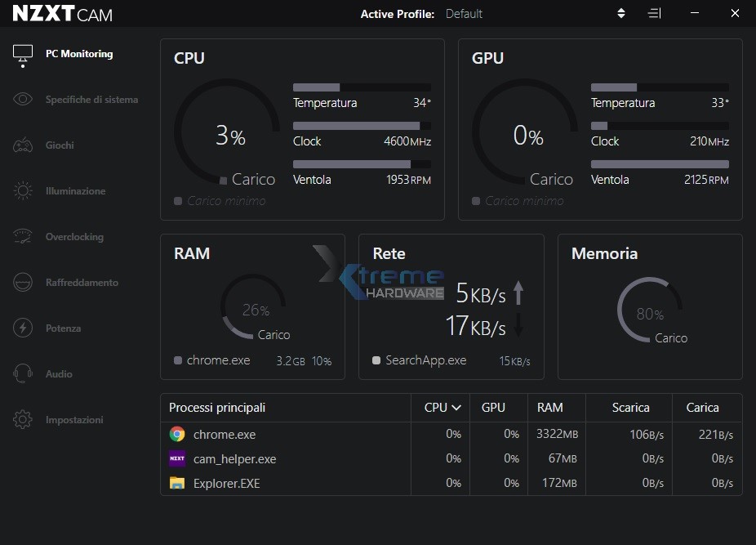Toggle the chrome.exe RAM process indicator
Screen dimensions: 756x545
pos(178,360)
